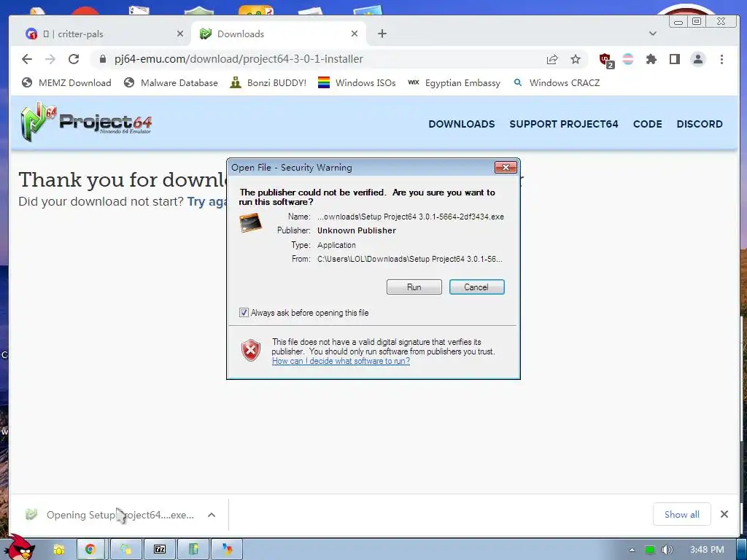The height and width of the screenshot is (560, 747).
Task: Close the critter-pals tab
Action: [x=180, y=34]
